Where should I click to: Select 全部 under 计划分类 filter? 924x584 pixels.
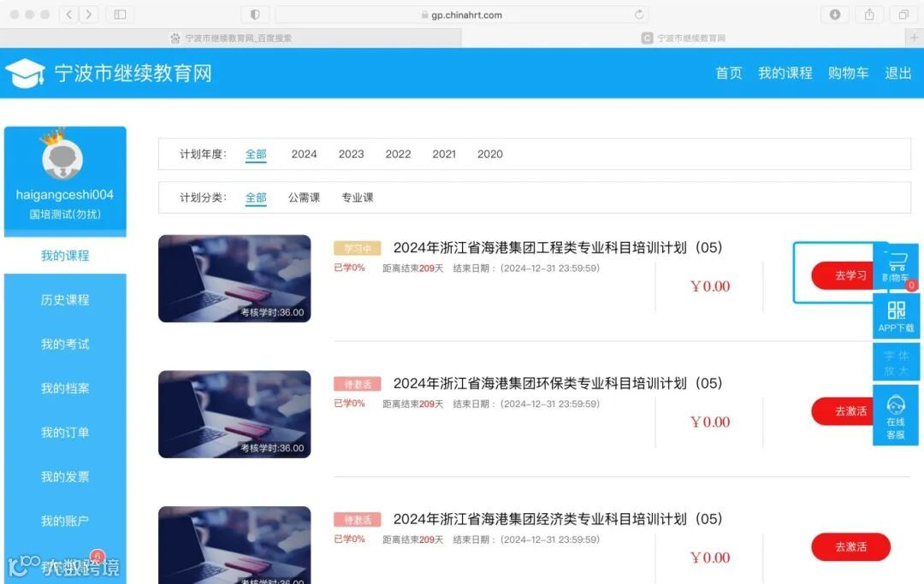tap(256, 198)
